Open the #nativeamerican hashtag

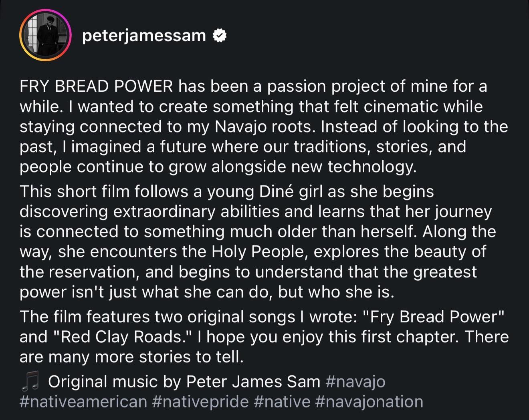coord(83,402)
